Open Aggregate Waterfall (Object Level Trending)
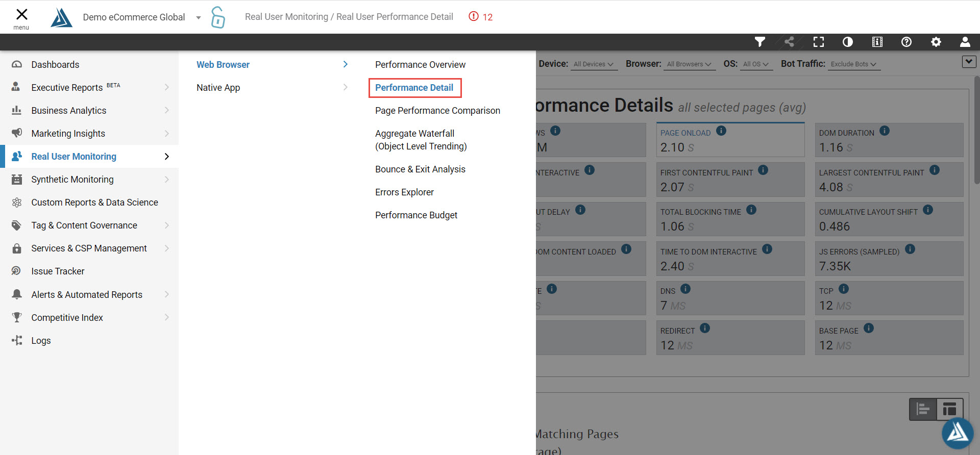The image size is (980, 455). pos(421,140)
